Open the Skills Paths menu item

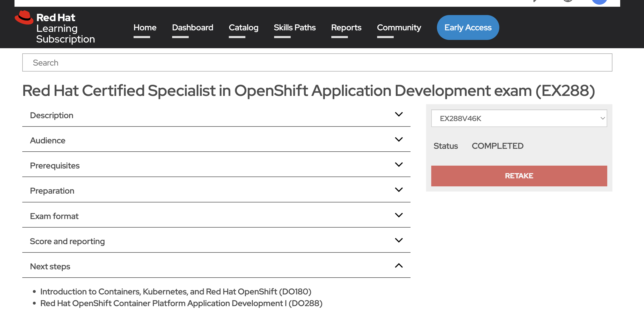pos(295,27)
